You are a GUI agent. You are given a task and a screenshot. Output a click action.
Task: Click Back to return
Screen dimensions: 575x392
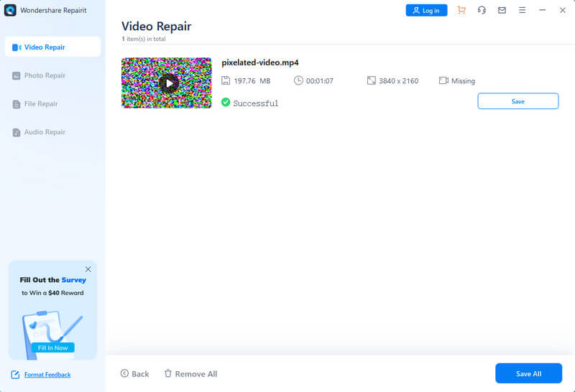(134, 374)
